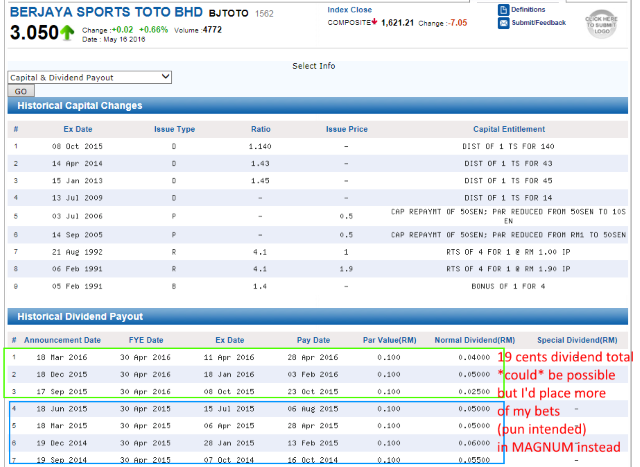Click ex date 15 Jul 2015

click(x=229, y=409)
